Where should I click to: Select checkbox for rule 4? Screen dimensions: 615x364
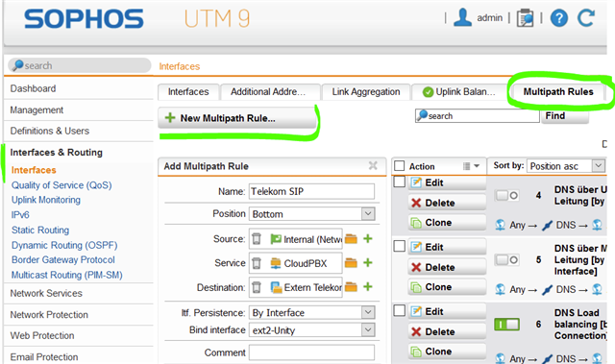(400, 182)
